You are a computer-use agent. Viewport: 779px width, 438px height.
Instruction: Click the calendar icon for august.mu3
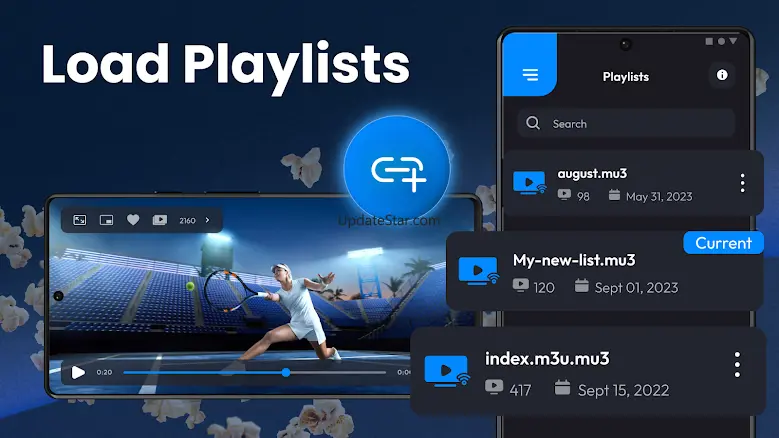point(614,195)
